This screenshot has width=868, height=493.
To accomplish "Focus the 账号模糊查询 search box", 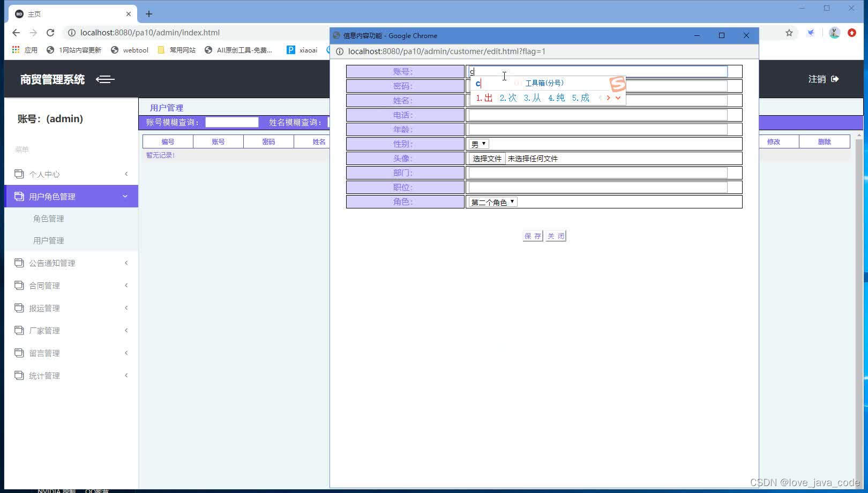I will click(232, 122).
